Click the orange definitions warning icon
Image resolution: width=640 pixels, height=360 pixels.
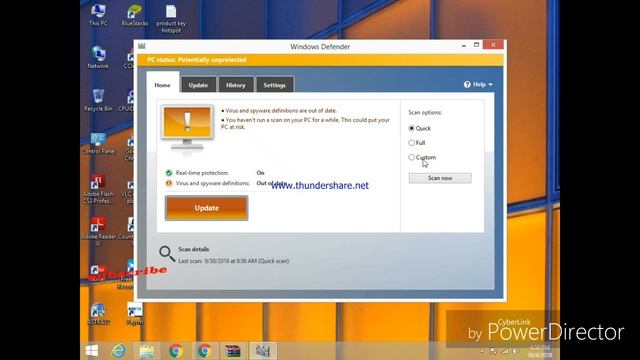click(x=169, y=183)
